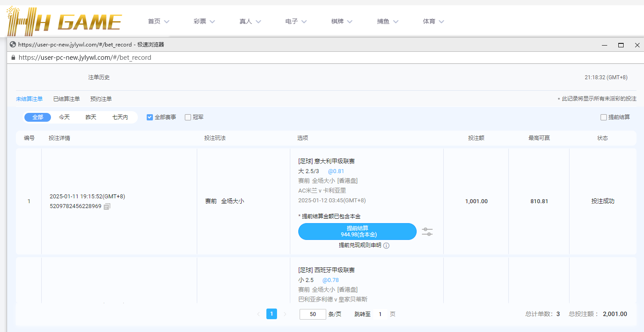Enable the 冠军 checkbox
644x332 pixels.
tap(188, 117)
